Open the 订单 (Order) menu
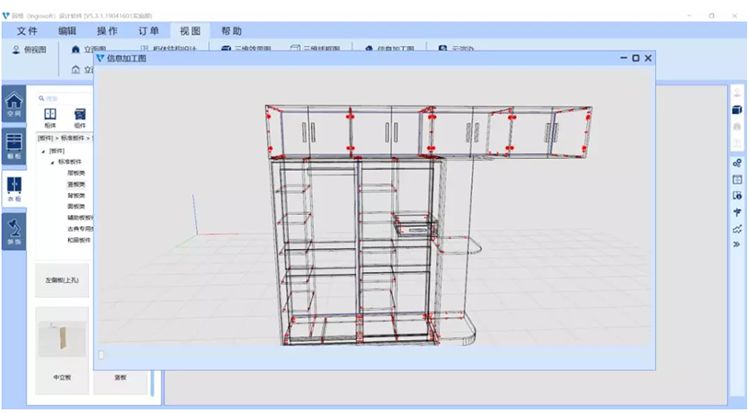 click(148, 31)
